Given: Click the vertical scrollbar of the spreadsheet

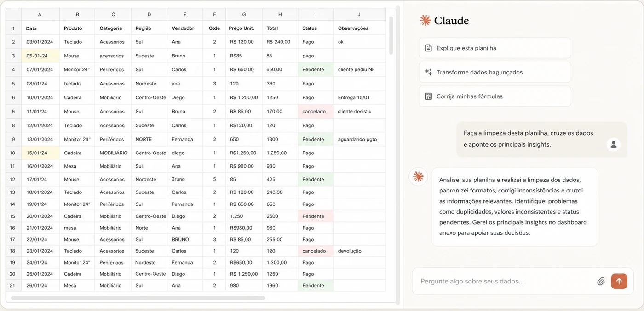Looking at the screenshot, I should pos(391,35).
